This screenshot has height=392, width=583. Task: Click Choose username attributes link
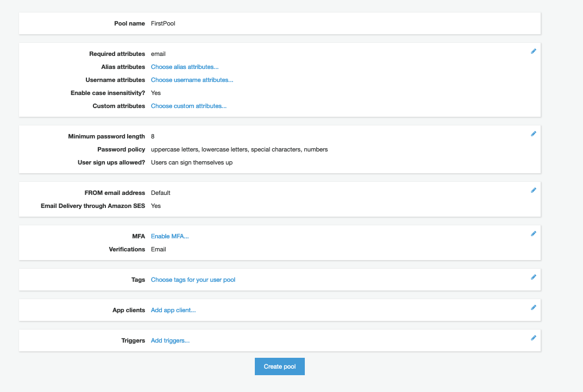(x=192, y=80)
